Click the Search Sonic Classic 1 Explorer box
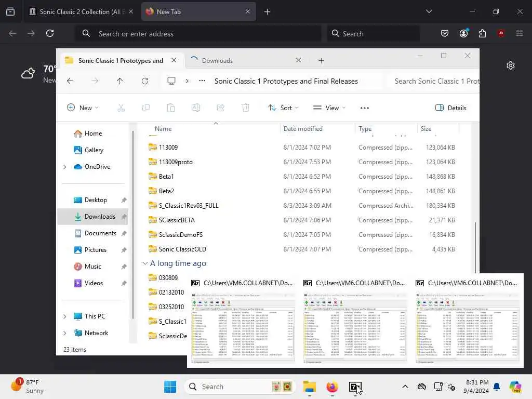The image size is (532, 399). (434, 81)
